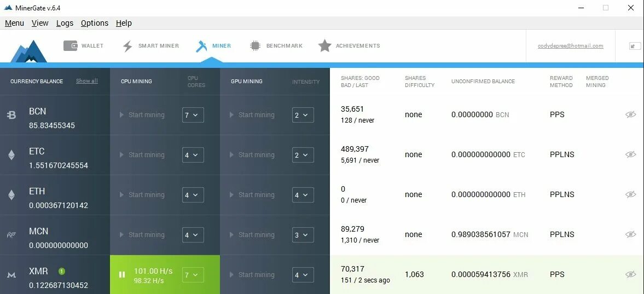Open ETH CPU cores dropdown
Image resolution: width=644 pixels, height=294 pixels.
193,195
